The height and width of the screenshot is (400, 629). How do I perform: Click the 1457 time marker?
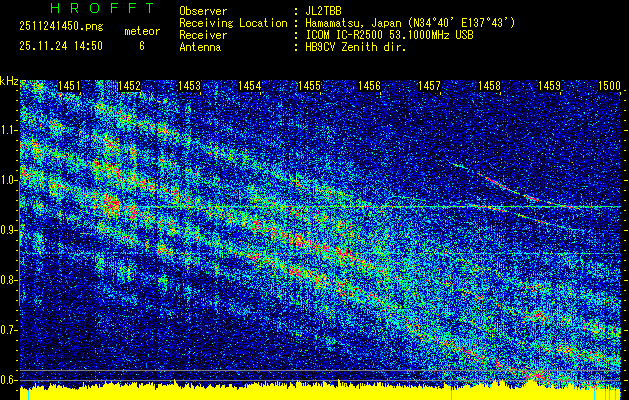click(430, 87)
